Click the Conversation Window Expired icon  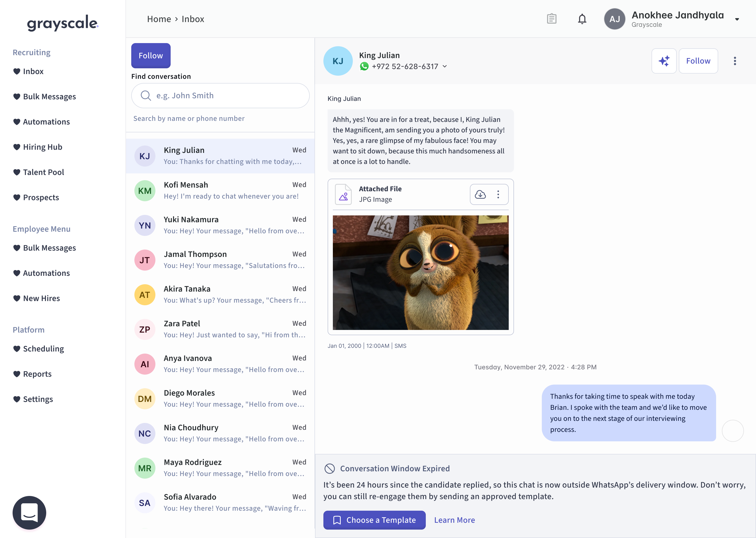click(x=330, y=468)
